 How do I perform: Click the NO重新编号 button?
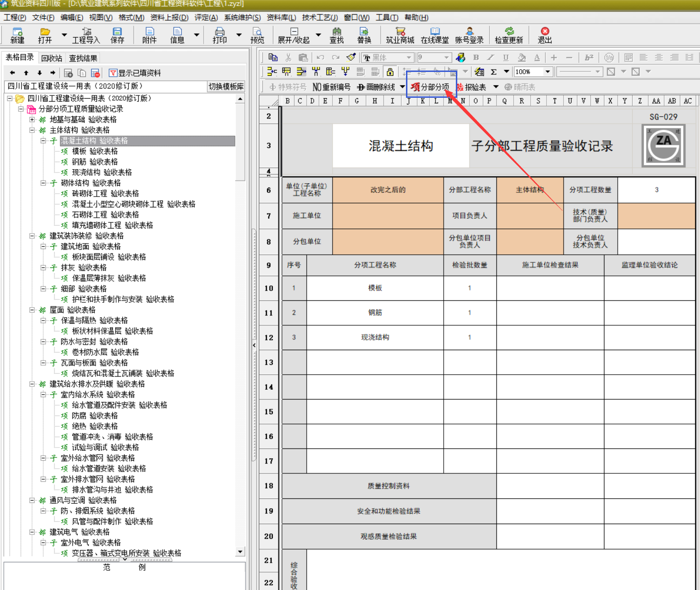coord(332,87)
